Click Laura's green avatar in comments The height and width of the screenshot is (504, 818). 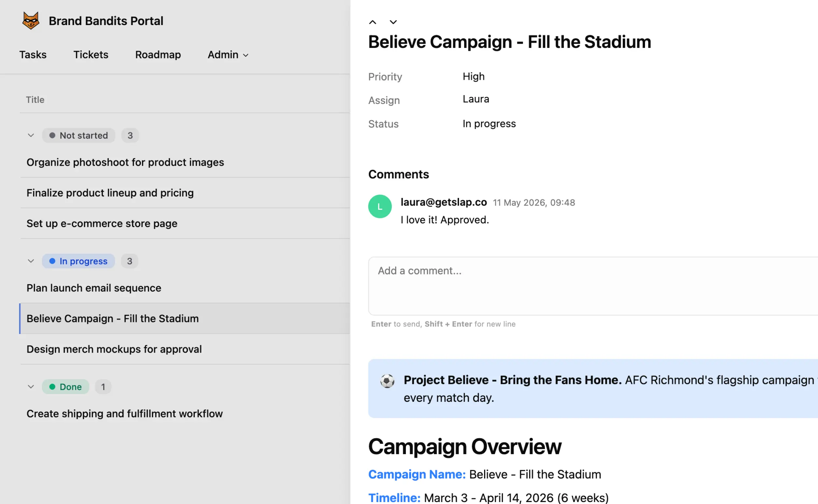point(380,206)
